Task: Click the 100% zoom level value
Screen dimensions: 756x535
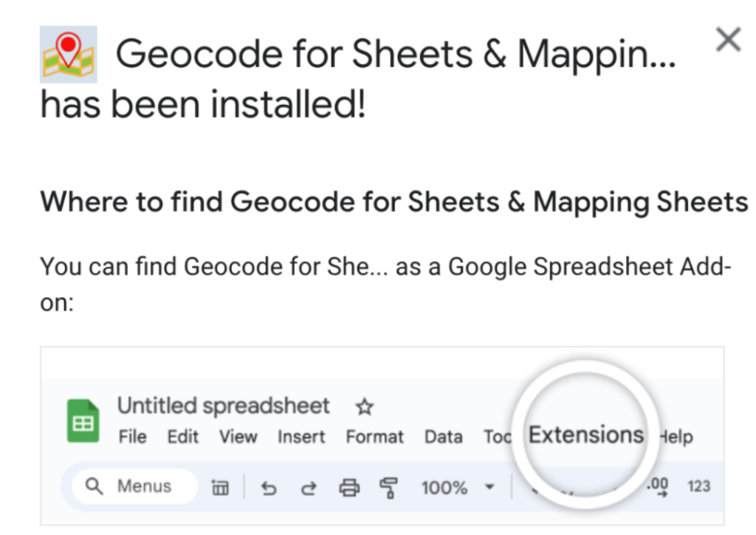Action: pyautogui.click(x=444, y=487)
